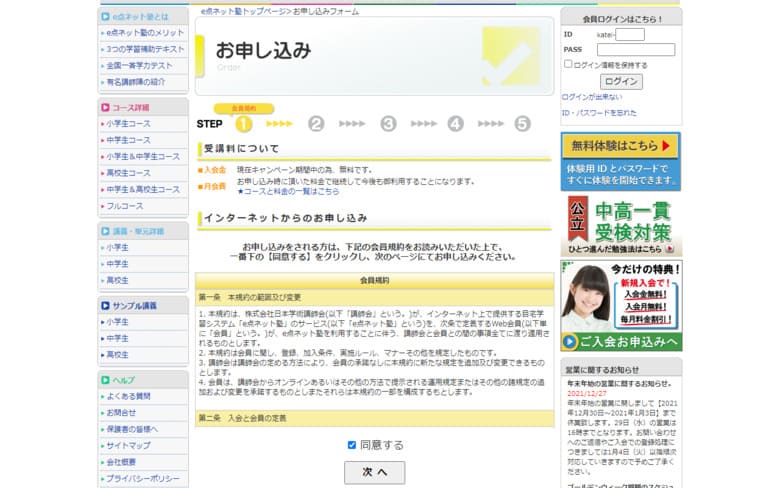
Task: Open 中学生 under サンプル講義
Action: pos(117,339)
